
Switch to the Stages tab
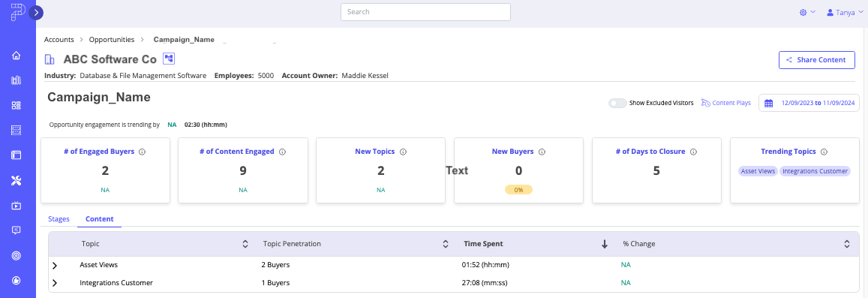pos(59,218)
